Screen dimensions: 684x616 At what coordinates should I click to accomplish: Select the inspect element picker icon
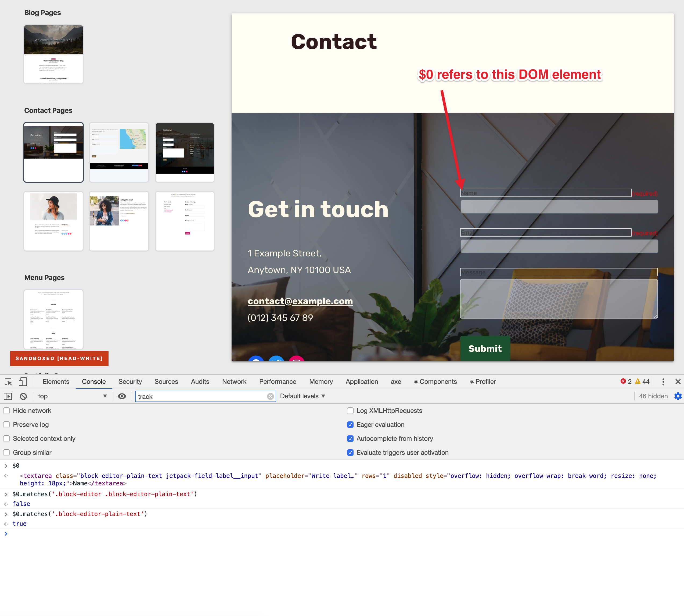point(8,382)
